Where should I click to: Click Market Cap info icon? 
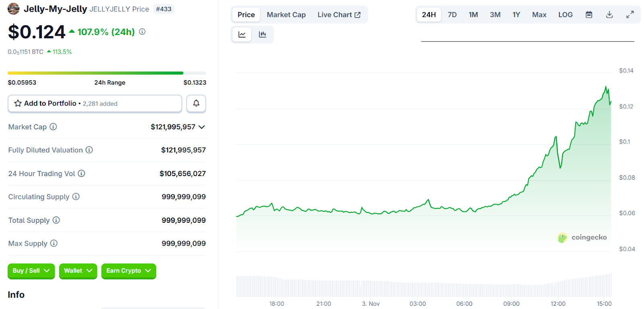[x=53, y=127]
